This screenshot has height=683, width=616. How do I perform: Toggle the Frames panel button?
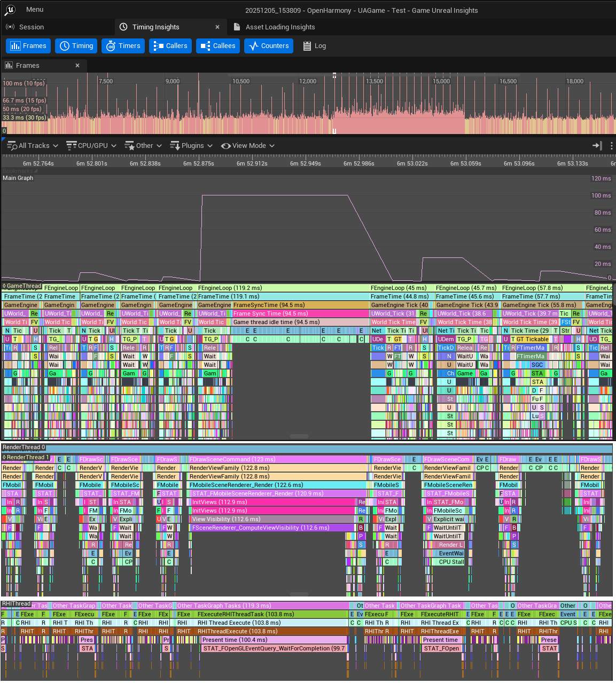click(x=28, y=46)
